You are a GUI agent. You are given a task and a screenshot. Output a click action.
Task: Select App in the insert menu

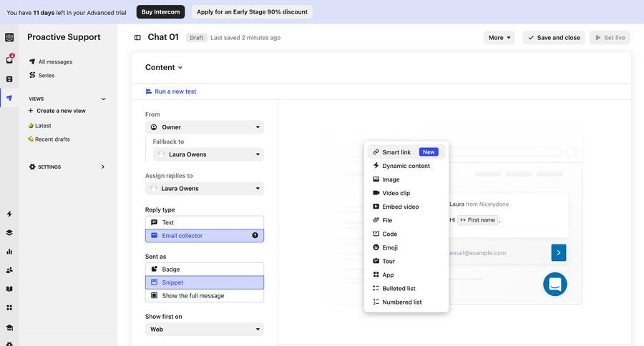point(406,275)
